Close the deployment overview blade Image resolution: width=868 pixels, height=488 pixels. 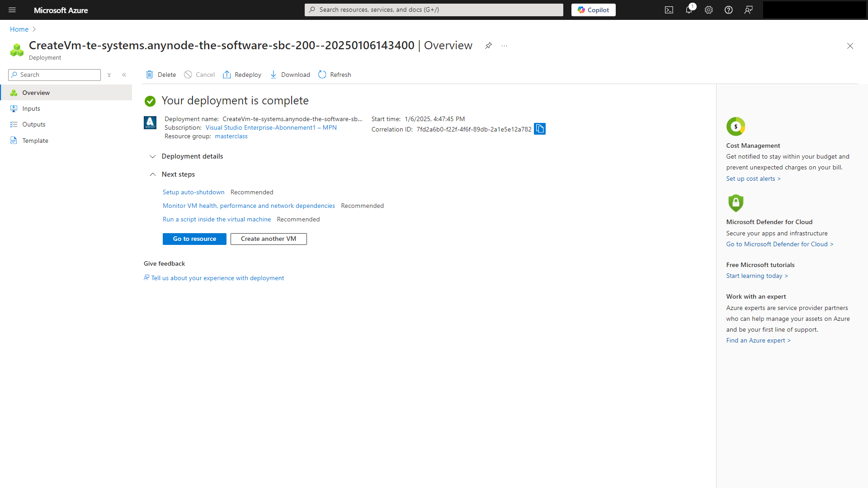(x=850, y=46)
